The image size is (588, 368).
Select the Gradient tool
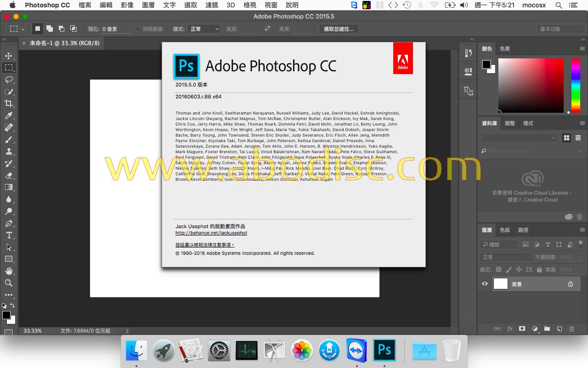point(8,187)
